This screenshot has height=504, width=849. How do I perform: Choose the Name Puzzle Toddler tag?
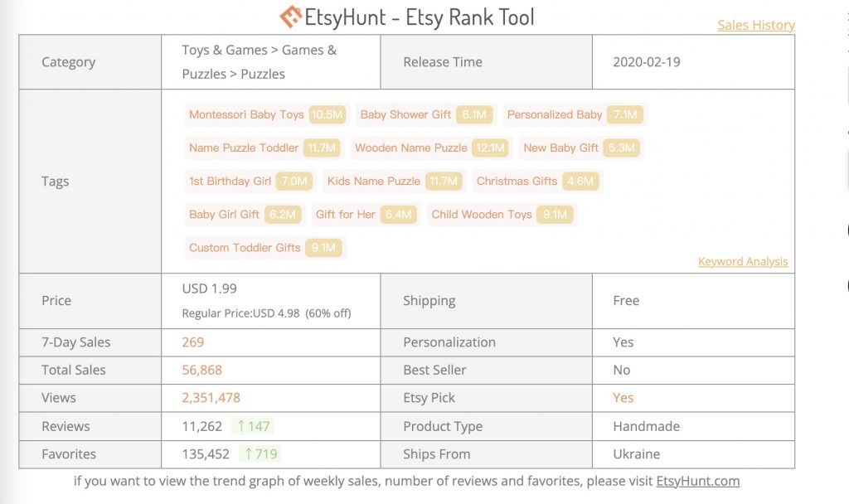tap(244, 148)
